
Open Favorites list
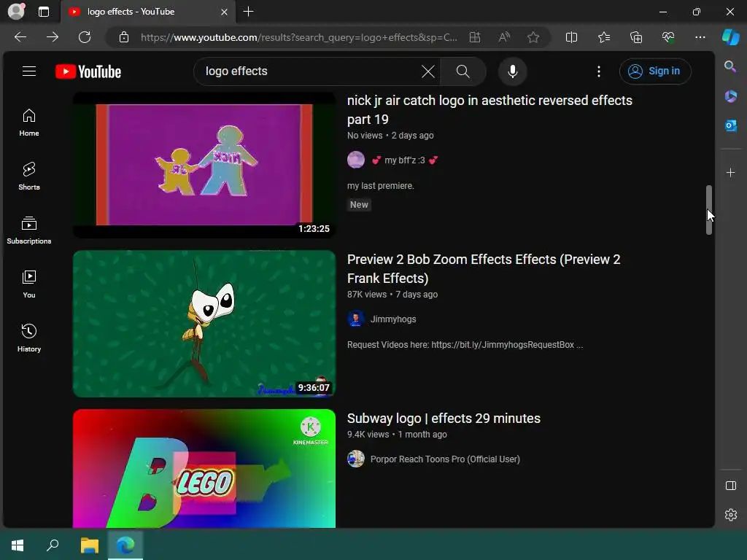click(x=603, y=37)
